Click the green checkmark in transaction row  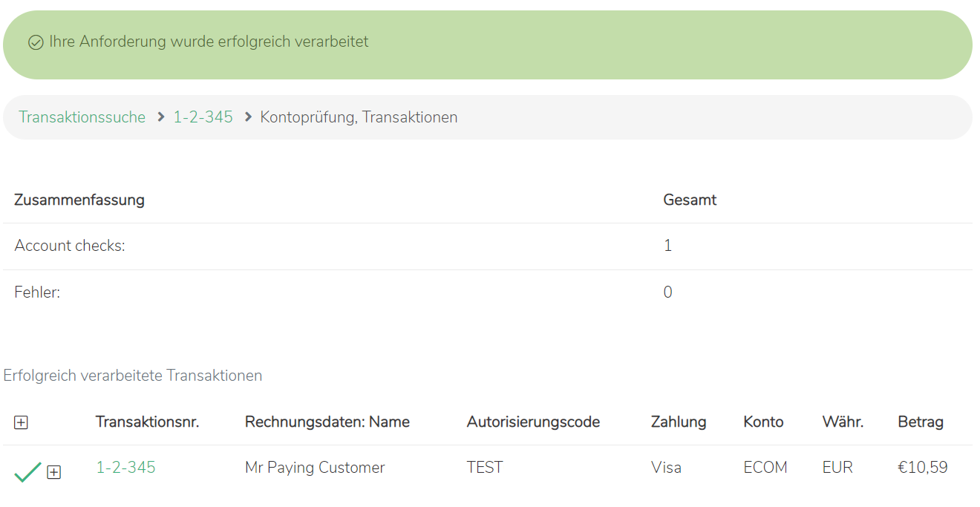tap(27, 471)
